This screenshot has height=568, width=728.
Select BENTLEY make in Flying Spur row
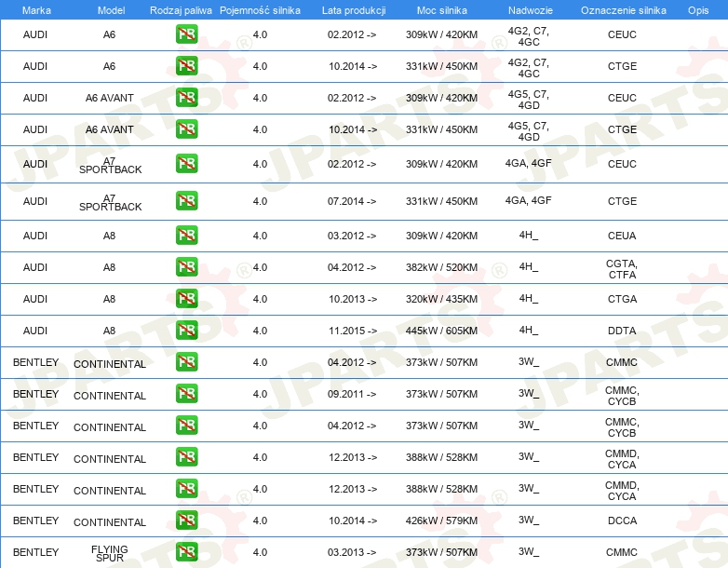(x=35, y=552)
